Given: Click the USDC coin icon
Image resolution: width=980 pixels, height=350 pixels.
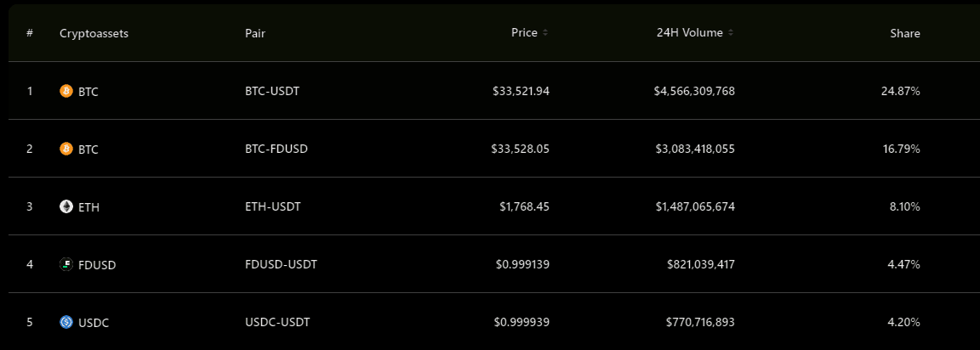Looking at the screenshot, I should pos(66,322).
